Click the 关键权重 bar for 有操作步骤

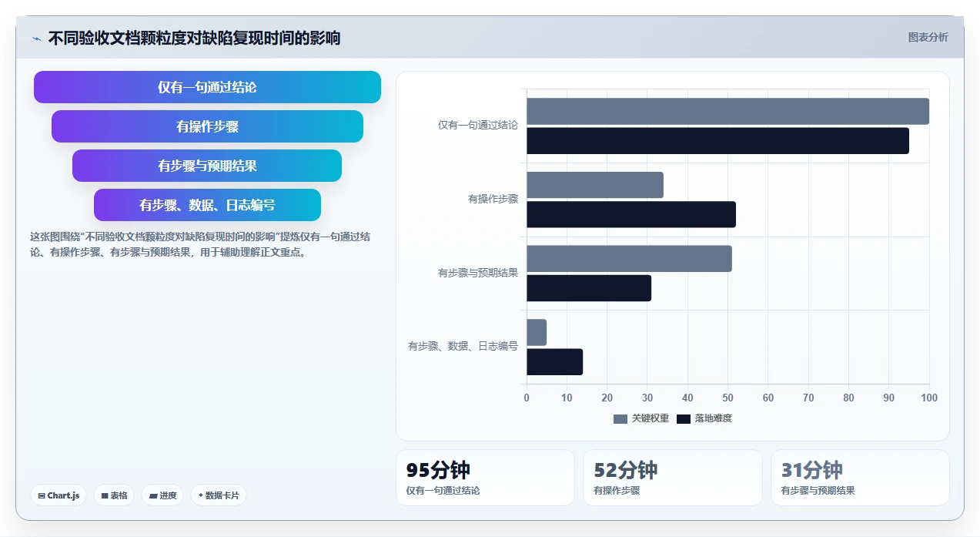pyautogui.click(x=595, y=185)
